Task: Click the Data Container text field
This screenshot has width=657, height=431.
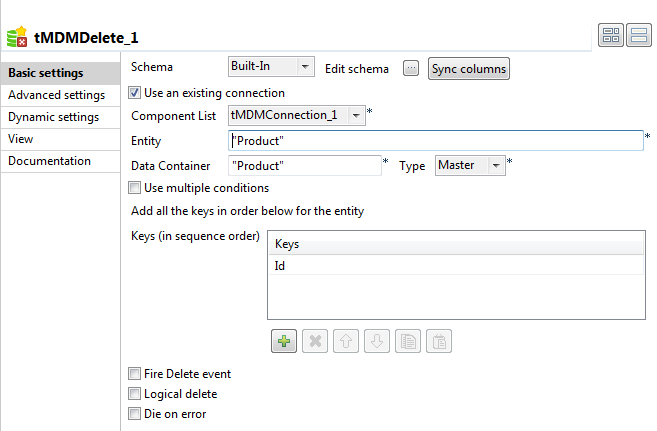Action: [x=303, y=166]
